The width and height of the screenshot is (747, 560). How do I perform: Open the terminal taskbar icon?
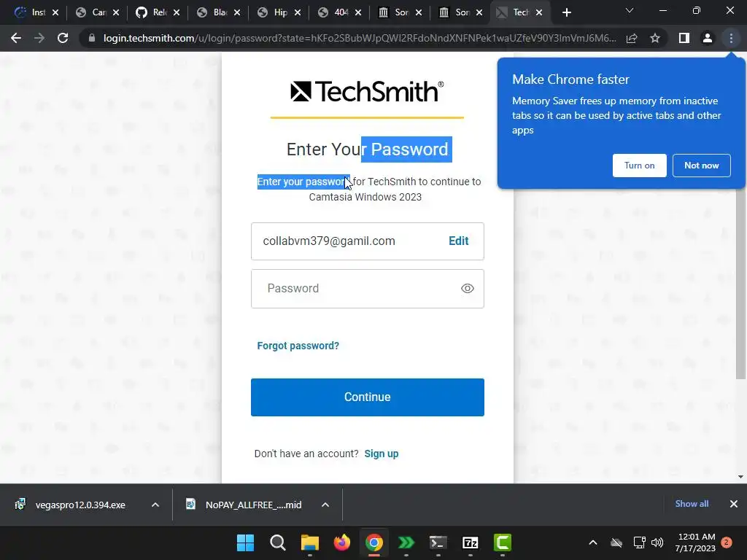[438, 542]
